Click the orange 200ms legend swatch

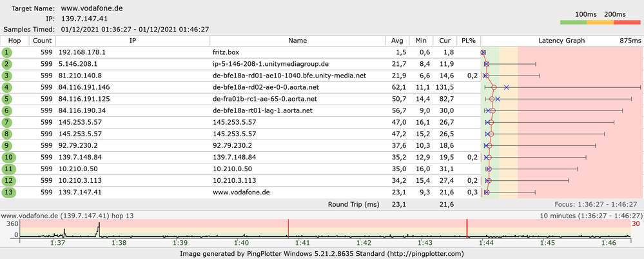pyautogui.click(x=600, y=22)
